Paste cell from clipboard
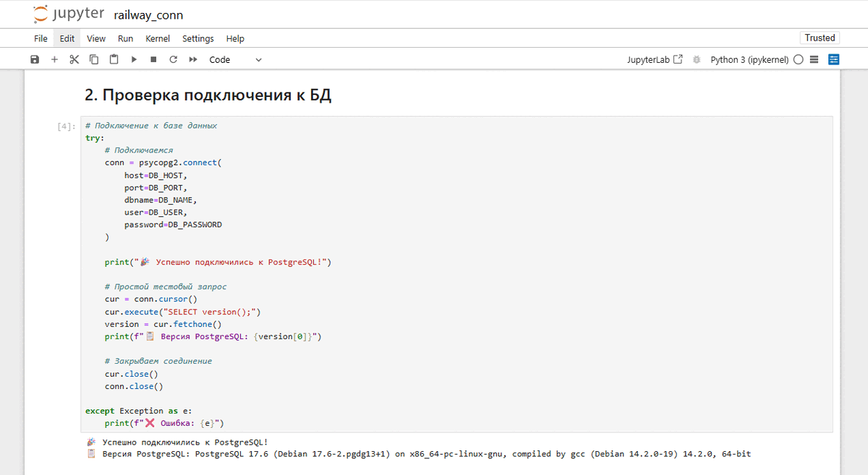868x475 pixels. [x=114, y=59]
